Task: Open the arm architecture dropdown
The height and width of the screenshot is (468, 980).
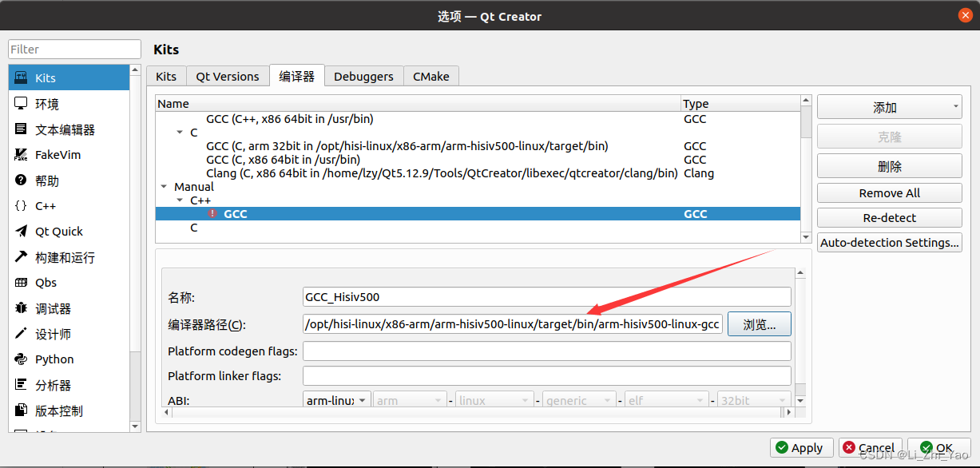Action: (x=410, y=400)
